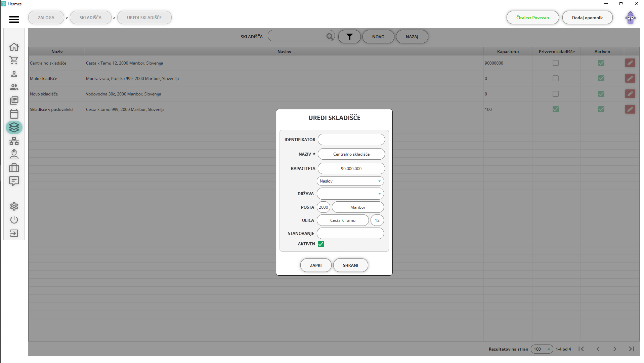Sort by the Naslov column header
Viewport: 644px width, 363px height.
[284, 51]
